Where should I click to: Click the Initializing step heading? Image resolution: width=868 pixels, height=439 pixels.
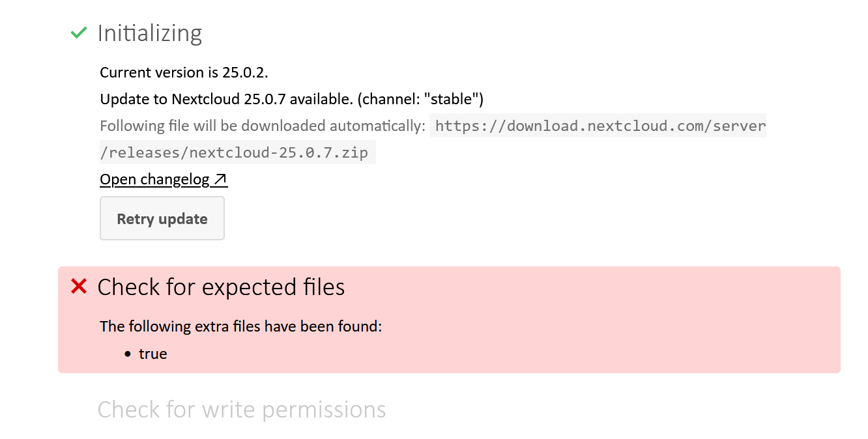[149, 33]
